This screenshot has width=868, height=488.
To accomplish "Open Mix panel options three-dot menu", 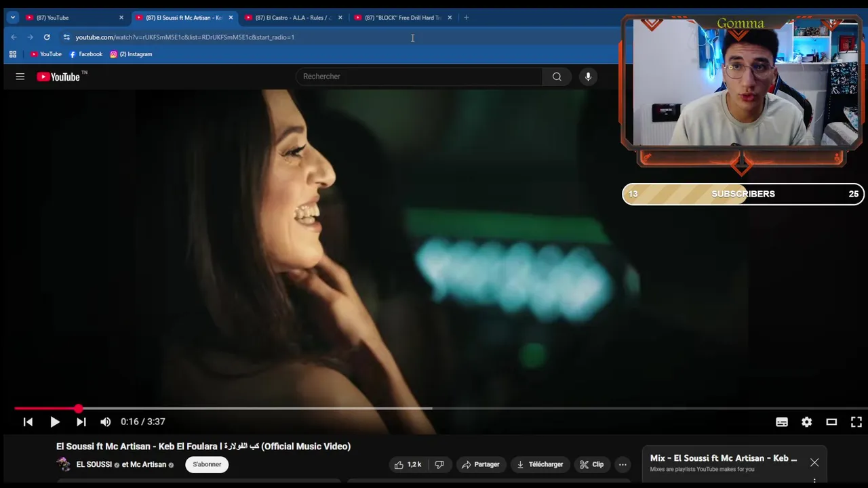I will click(814, 482).
